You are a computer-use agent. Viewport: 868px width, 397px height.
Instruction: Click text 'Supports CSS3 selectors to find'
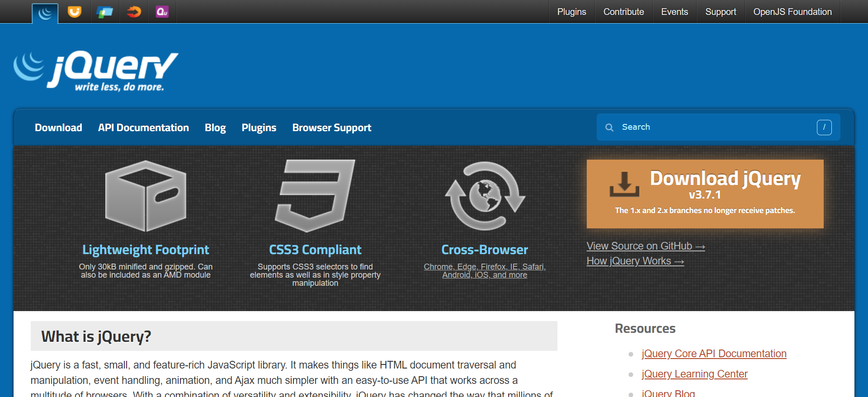coord(315,267)
